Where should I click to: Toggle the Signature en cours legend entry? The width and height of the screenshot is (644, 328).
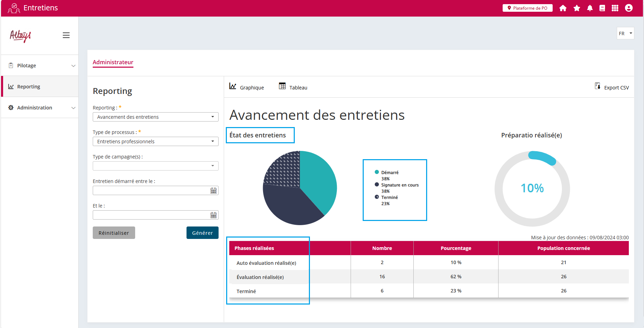tap(399, 185)
